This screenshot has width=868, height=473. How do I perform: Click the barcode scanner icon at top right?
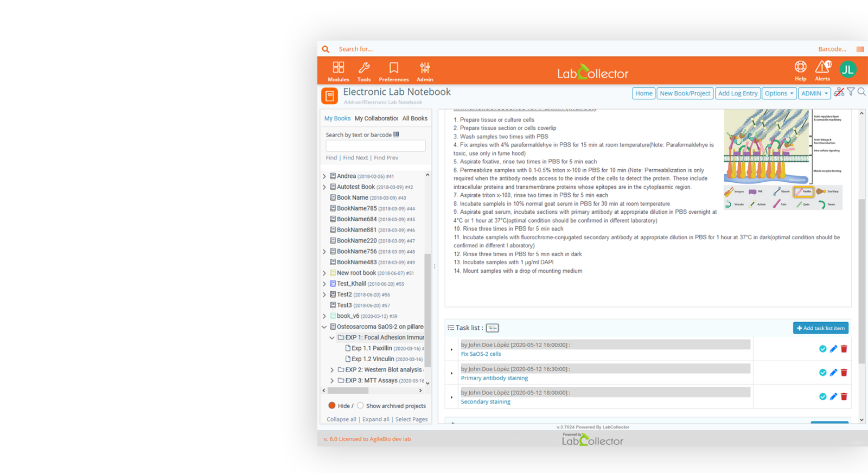pyautogui.click(x=860, y=49)
